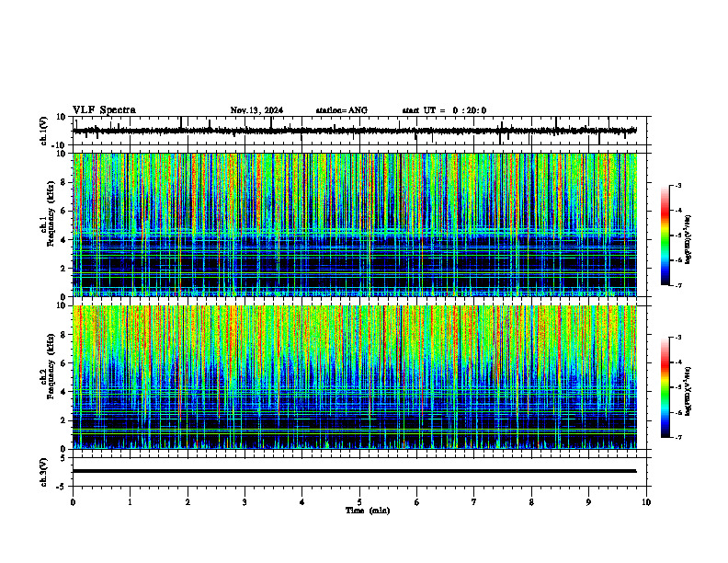Click the "5" tick on the ch.3(V) axis
Viewport: 728px width, 563px height.
coord(64,458)
